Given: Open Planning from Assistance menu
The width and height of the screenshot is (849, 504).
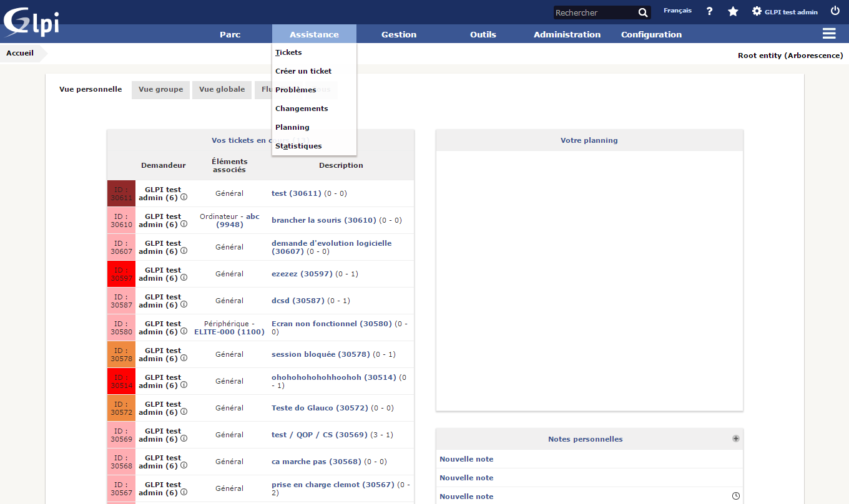Looking at the screenshot, I should [x=292, y=127].
